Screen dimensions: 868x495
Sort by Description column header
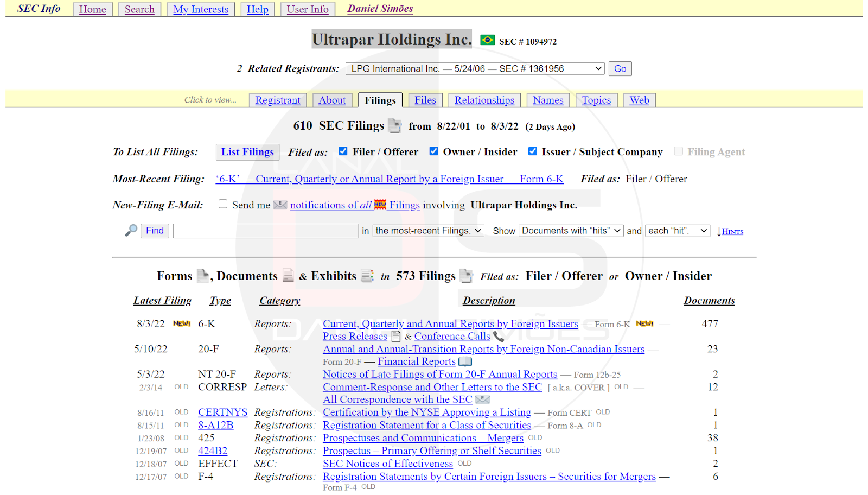[x=489, y=300]
